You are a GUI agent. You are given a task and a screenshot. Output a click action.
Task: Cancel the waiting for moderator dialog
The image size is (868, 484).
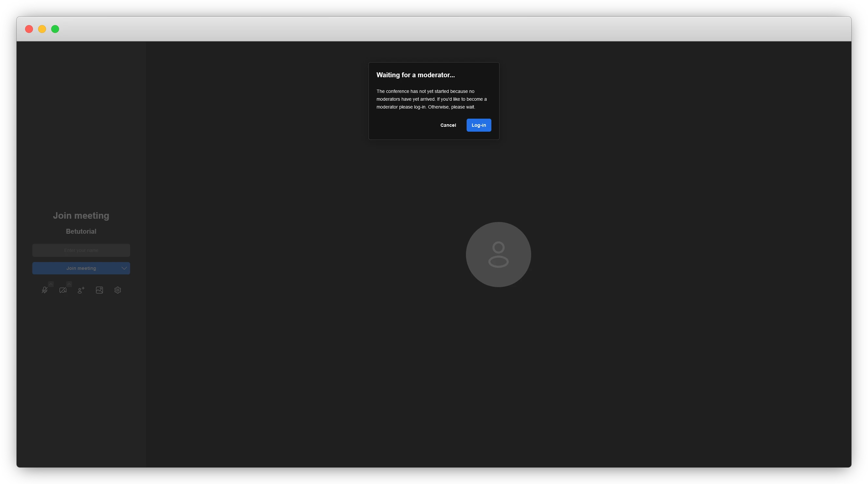[x=448, y=125]
